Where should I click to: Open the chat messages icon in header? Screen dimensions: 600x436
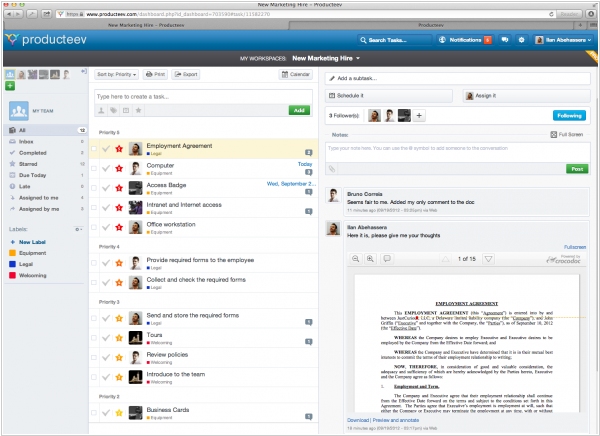click(505, 40)
